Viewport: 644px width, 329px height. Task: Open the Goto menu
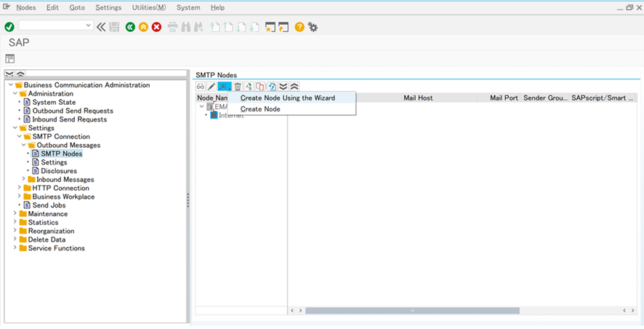(x=77, y=7)
